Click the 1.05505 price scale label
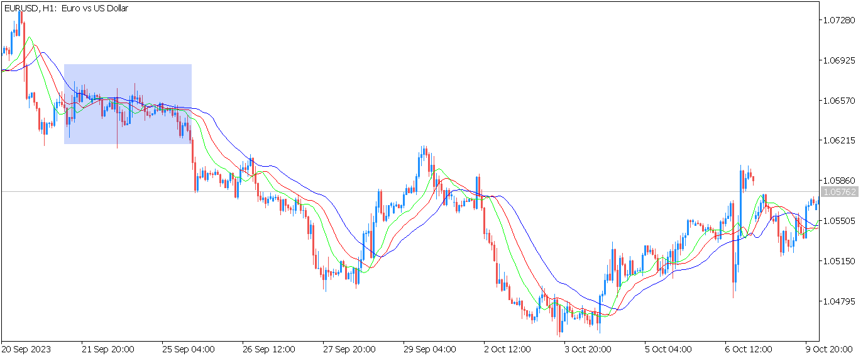Screen dimensions: 868x358 [x=839, y=221]
